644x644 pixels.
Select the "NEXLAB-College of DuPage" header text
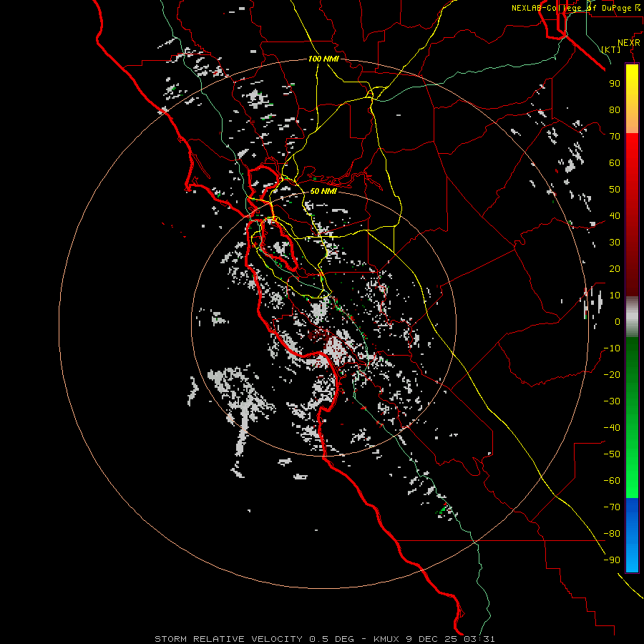[571, 8]
